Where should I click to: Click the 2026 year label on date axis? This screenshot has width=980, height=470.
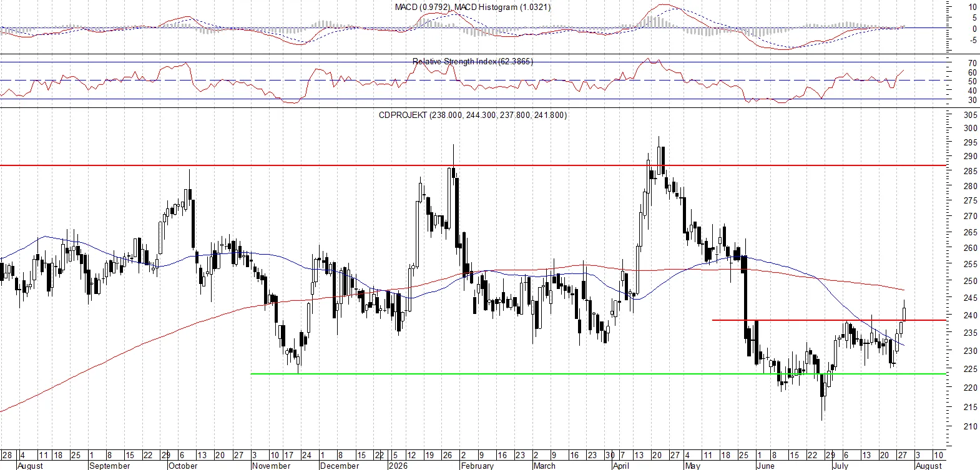[x=398, y=466]
